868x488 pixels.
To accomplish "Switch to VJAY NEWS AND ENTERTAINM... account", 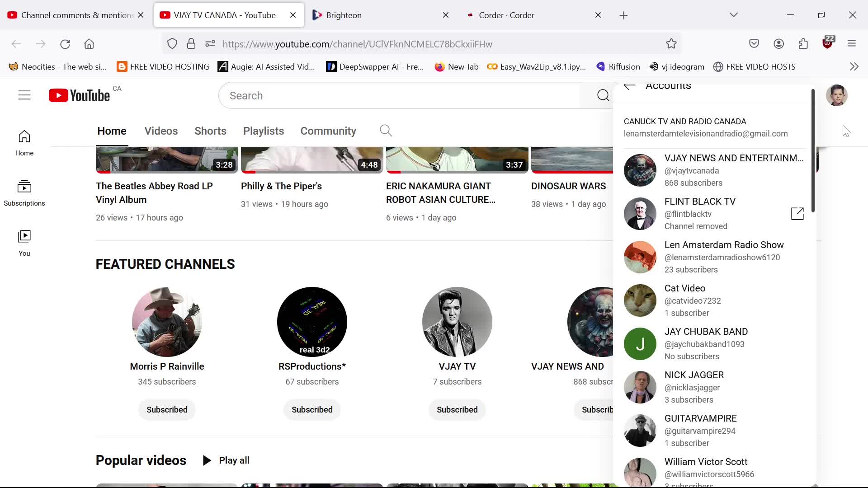I will pos(714,170).
